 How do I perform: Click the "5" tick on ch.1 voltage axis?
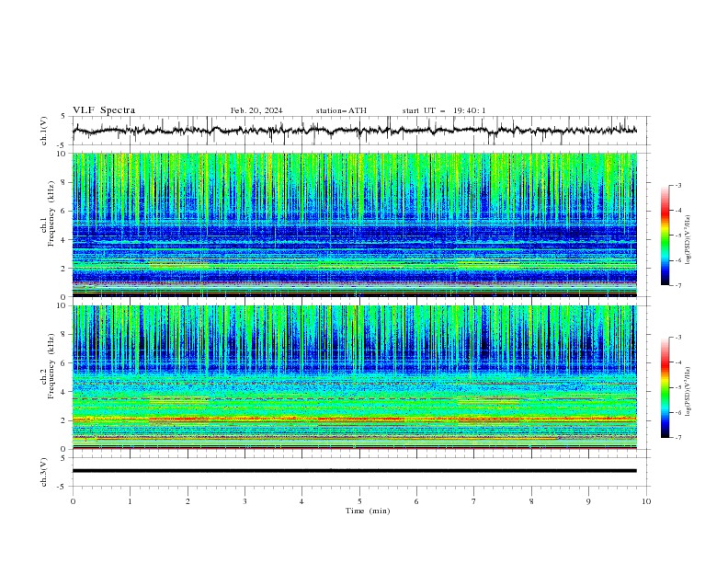coord(63,116)
